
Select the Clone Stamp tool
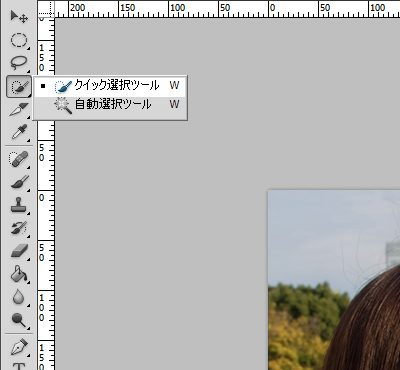(19, 205)
